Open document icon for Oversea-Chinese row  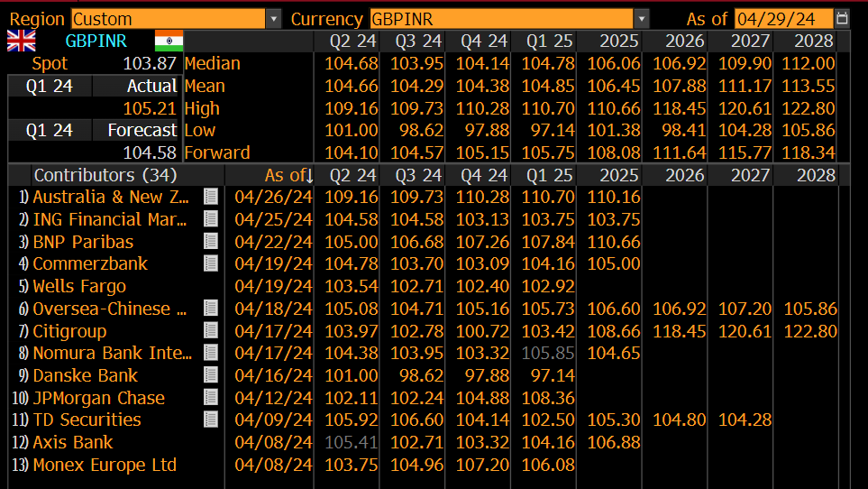pos(210,309)
